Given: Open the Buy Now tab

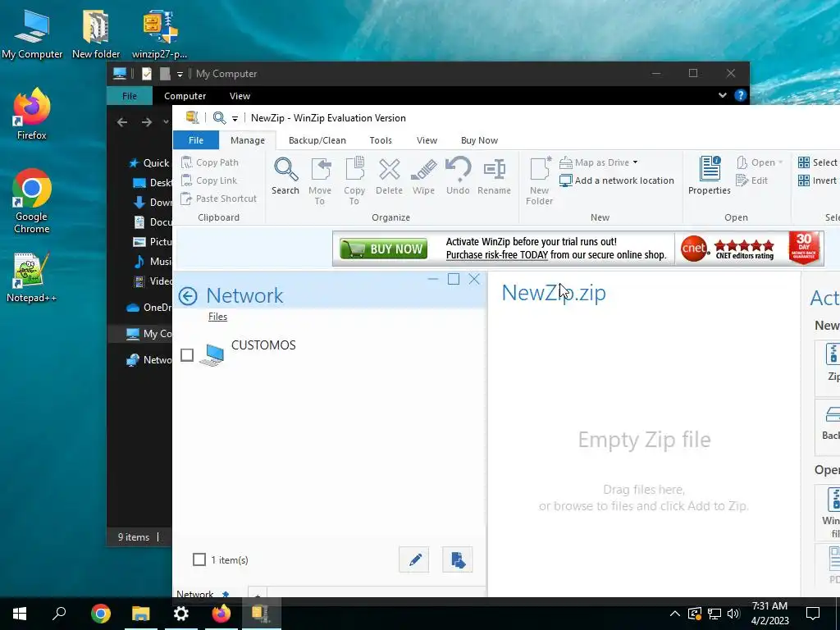Looking at the screenshot, I should coord(479,140).
